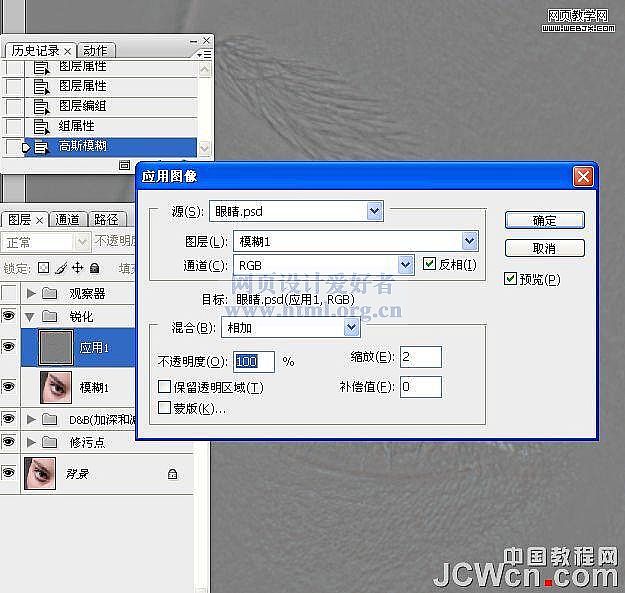
Task: Open the layer blend mode 正常 dropdown
Action: (81, 242)
